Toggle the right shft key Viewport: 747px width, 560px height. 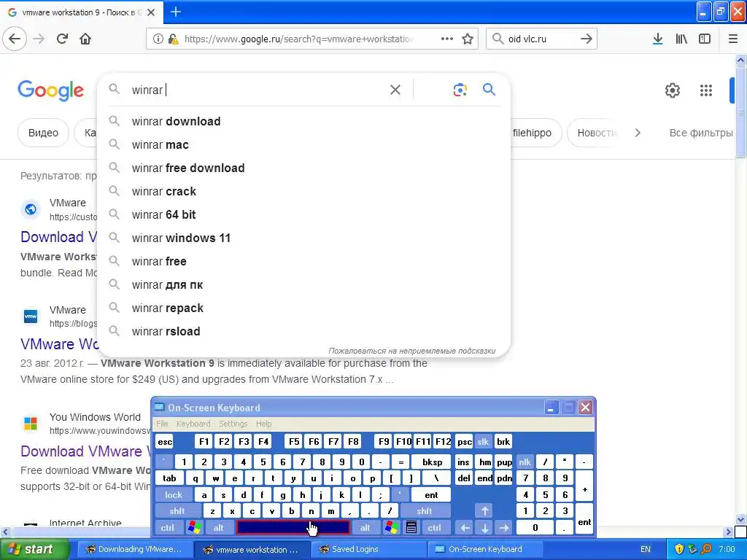click(425, 511)
